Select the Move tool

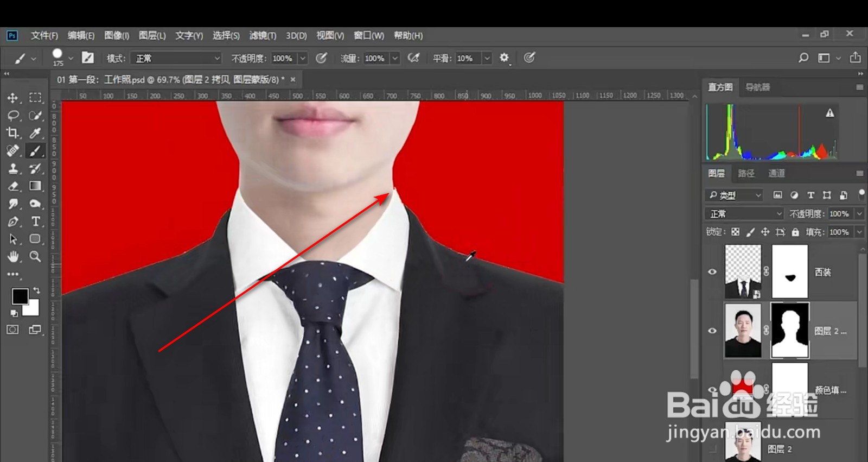click(12, 98)
